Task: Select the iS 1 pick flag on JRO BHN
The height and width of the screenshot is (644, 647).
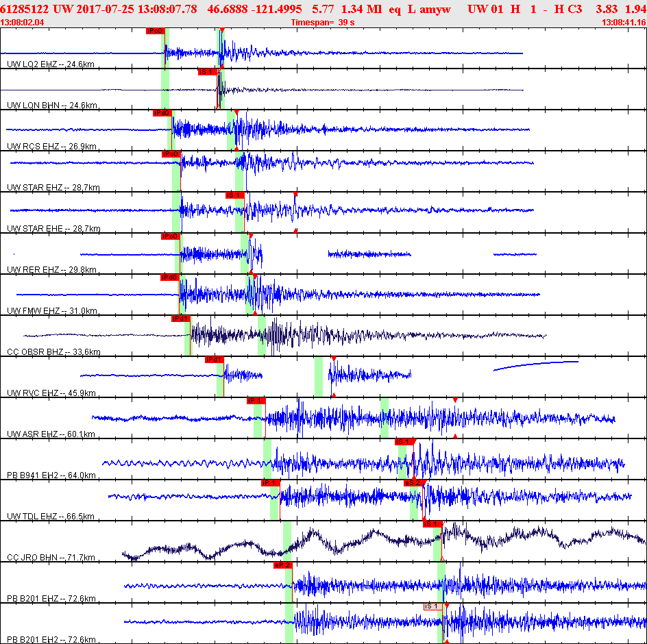Action: pyautogui.click(x=432, y=524)
